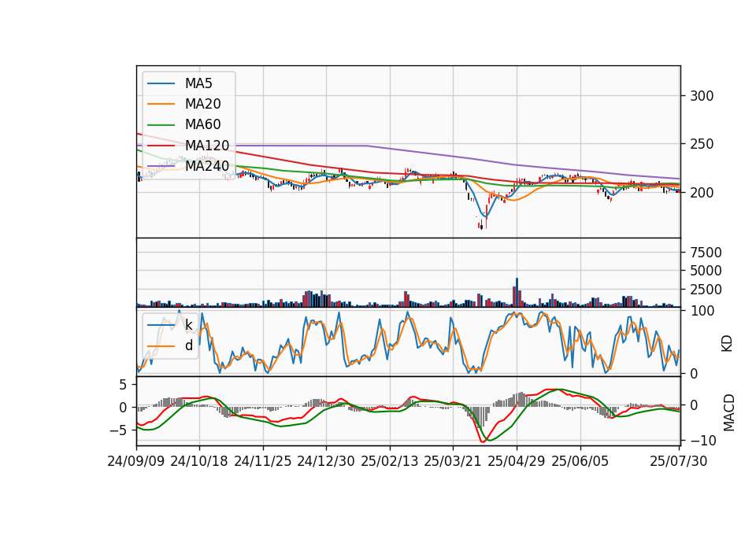Viewport: 756px width, 543px height.
Task: Click the purple MA240 legend line sample
Action: (161, 166)
